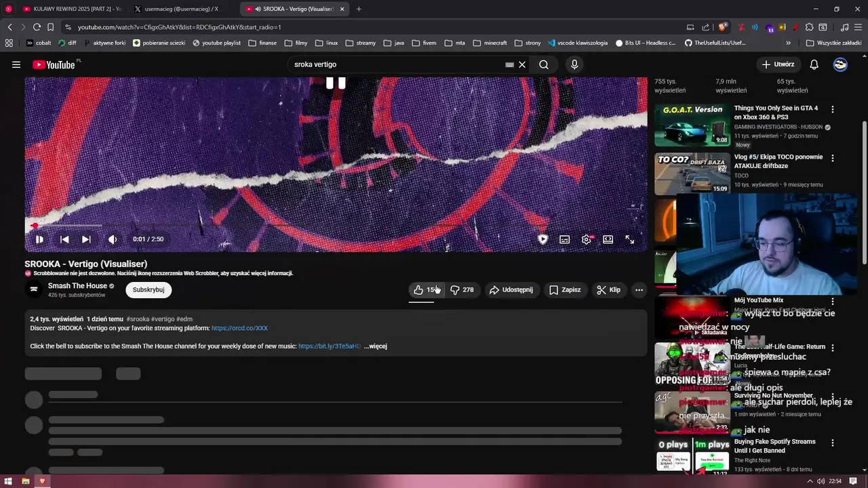This screenshot has height=488, width=868.
Task: Skip to the previous video
Action: (64, 239)
